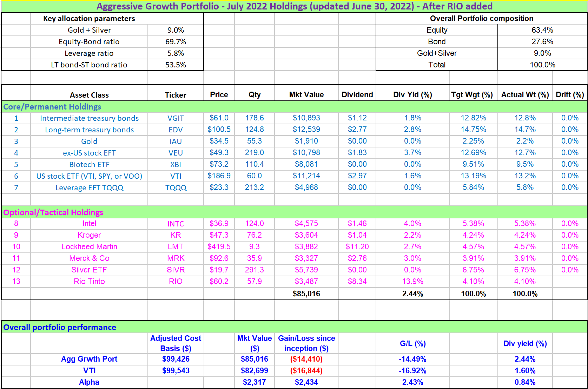Screen dimensions: 588x389
Task: Click the RIO dividend yield 13.9%
Action: (x=412, y=282)
